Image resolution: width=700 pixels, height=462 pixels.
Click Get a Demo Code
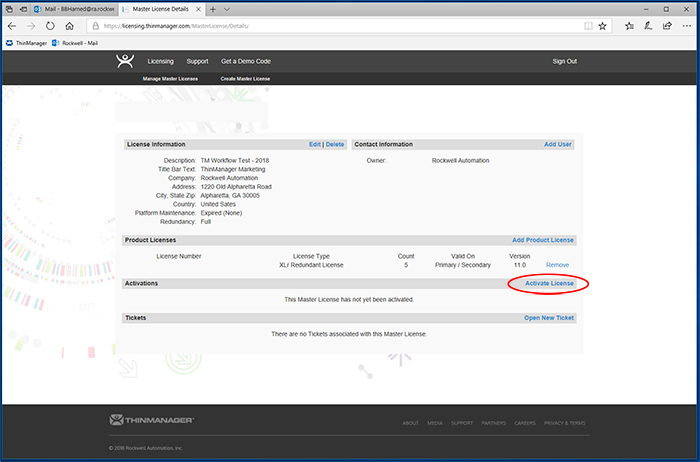(246, 61)
